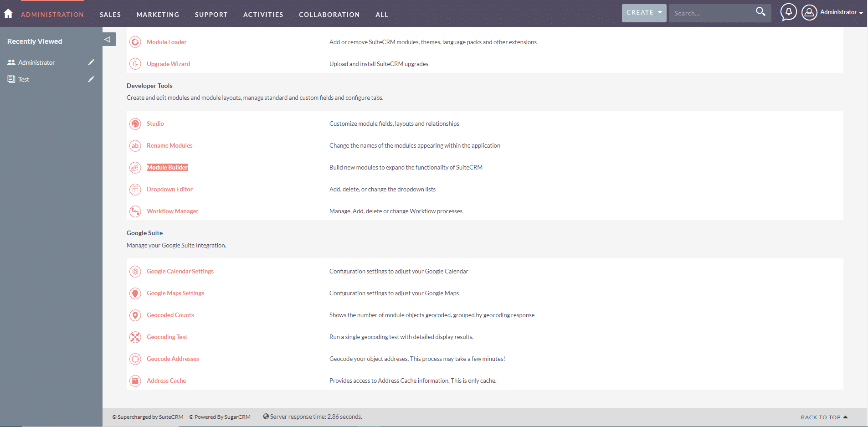Open the notifications bell icon
Image resolution: width=868 pixels, height=427 pixels.
[788, 12]
